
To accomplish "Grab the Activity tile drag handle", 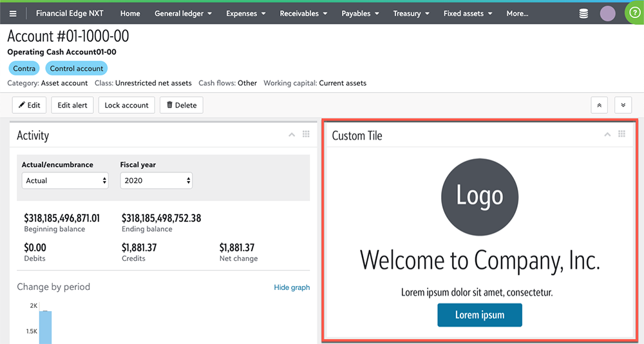I will (x=306, y=134).
